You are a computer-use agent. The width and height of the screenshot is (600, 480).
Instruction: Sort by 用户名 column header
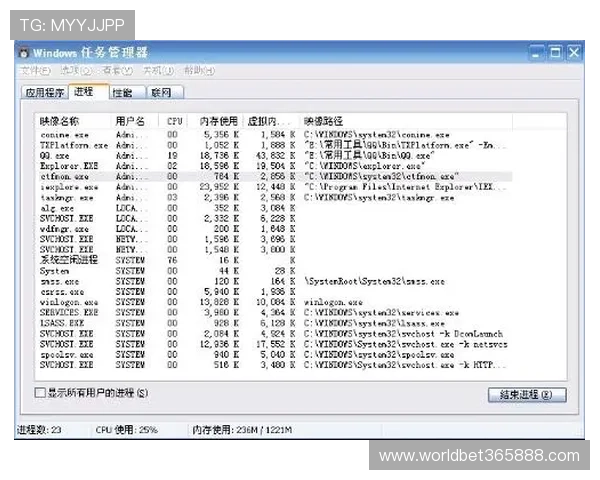coord(135,121)
